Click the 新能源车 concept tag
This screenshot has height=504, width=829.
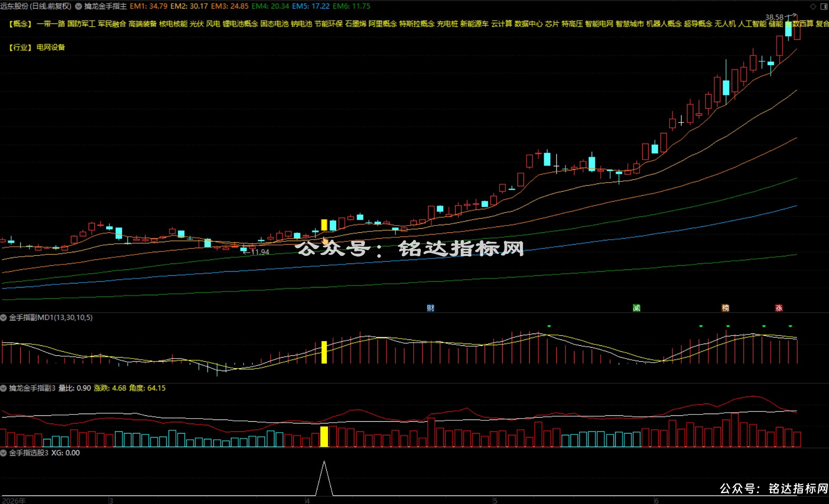(474, 24)
